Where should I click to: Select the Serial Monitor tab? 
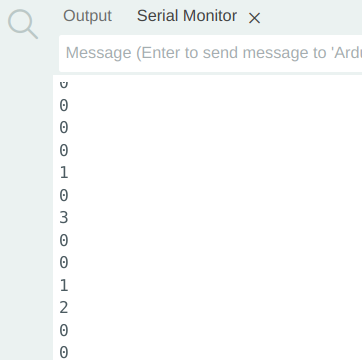tap(187, 16)
